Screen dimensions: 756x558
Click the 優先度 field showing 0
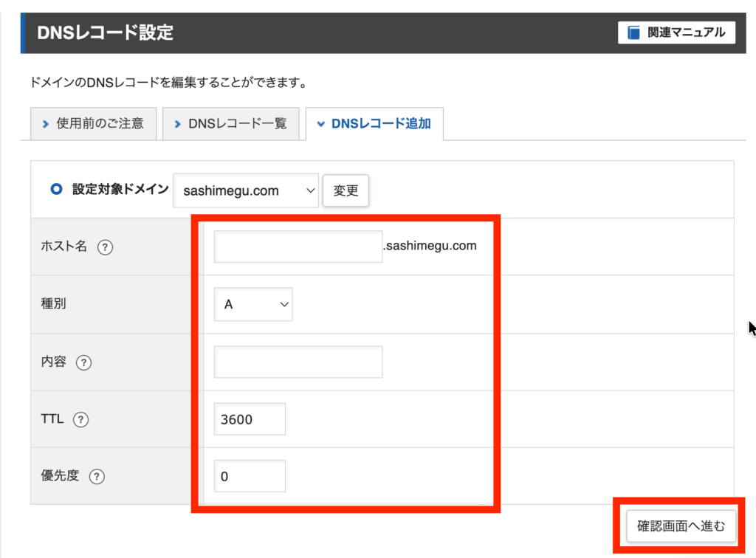coord(250,477)
